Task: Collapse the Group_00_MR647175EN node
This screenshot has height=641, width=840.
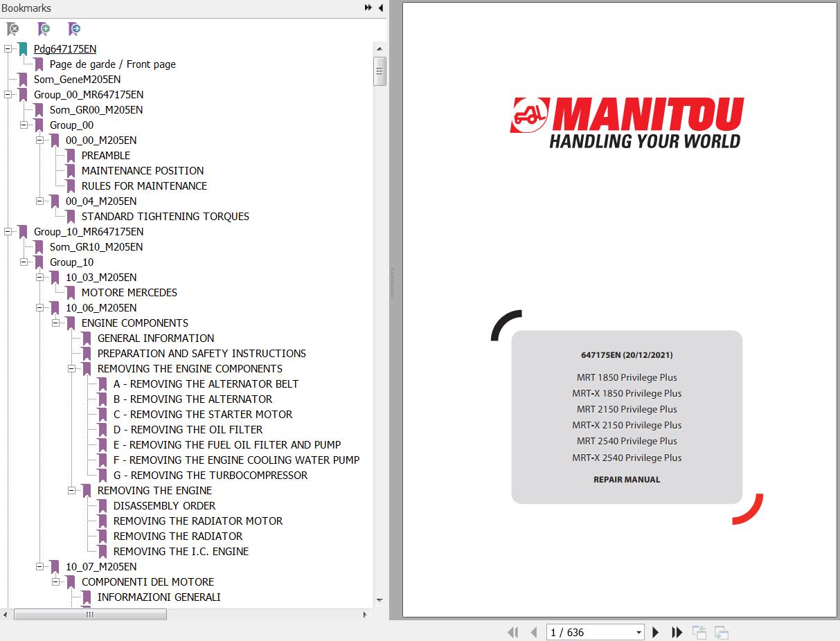Action: coord(8,94)
